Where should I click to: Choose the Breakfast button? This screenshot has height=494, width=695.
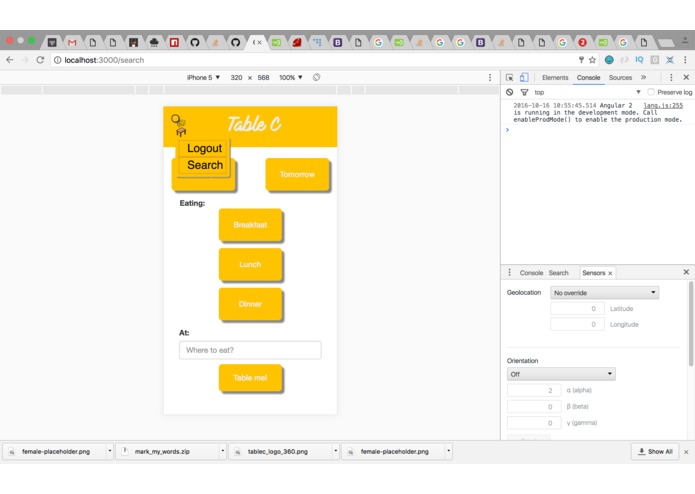coord(250,225)
